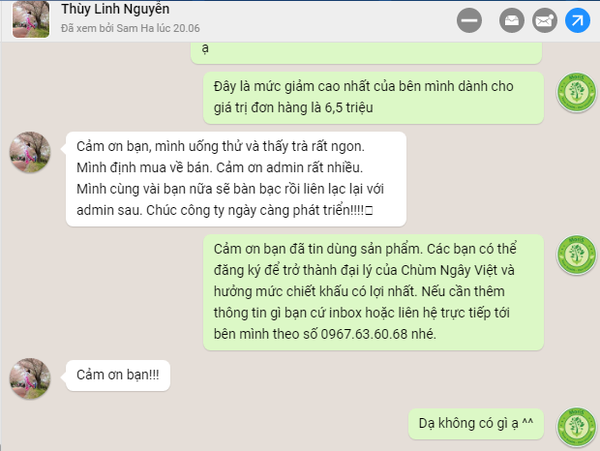Select the 'Đây là mức giảm cao nhất' message bubble
Viewport: 600px width, 451px height.
click(373, 98)
